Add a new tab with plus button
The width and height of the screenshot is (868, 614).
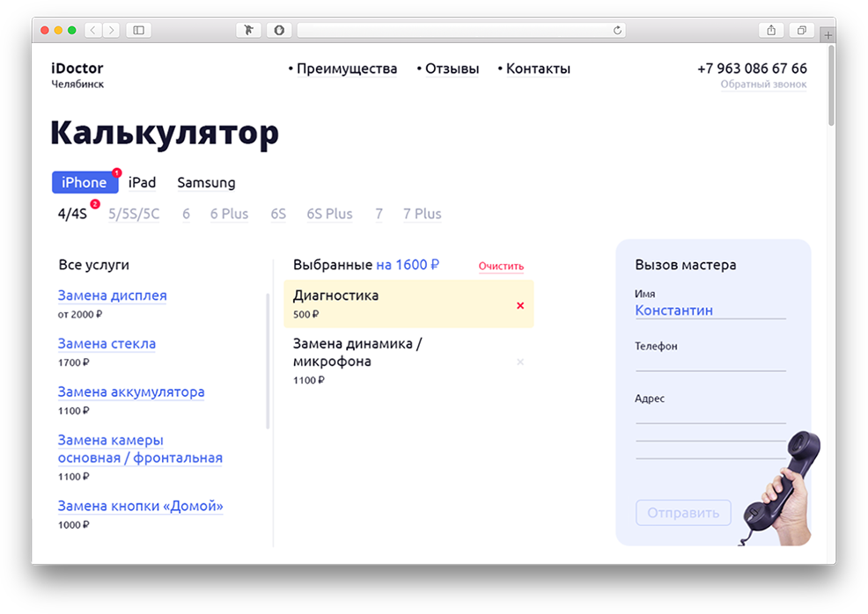pos(828,35)
